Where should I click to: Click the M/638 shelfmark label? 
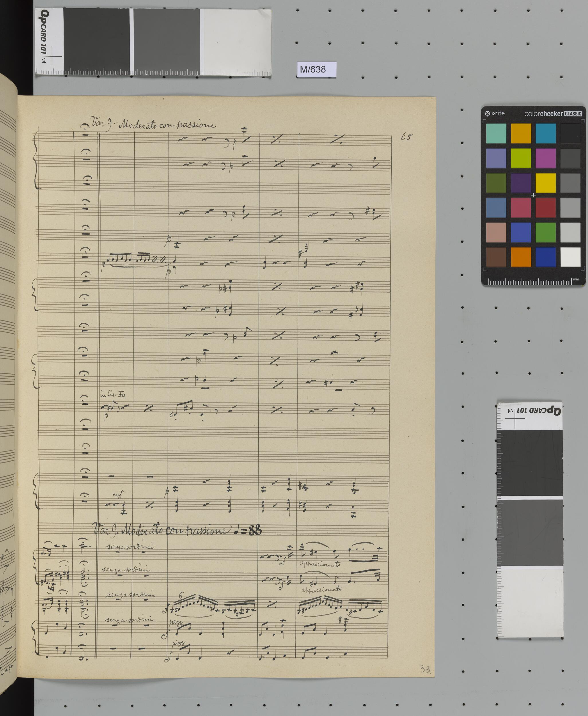313,69
